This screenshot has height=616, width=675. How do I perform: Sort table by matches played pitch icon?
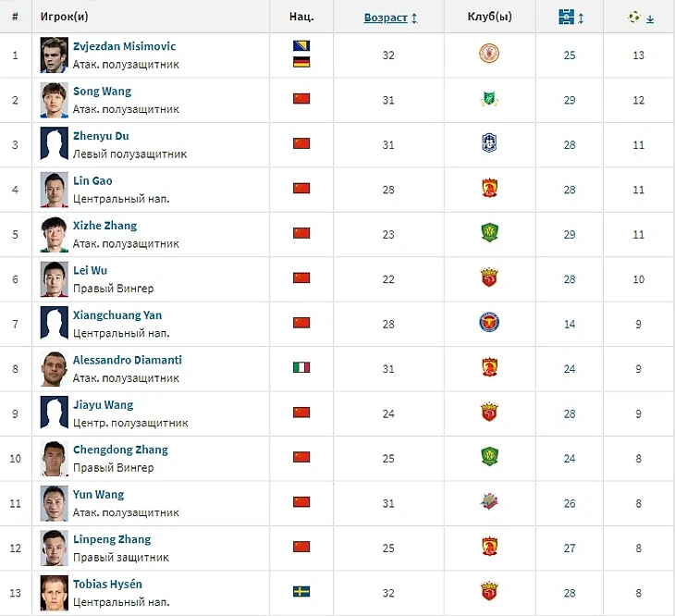pos(568,17)
